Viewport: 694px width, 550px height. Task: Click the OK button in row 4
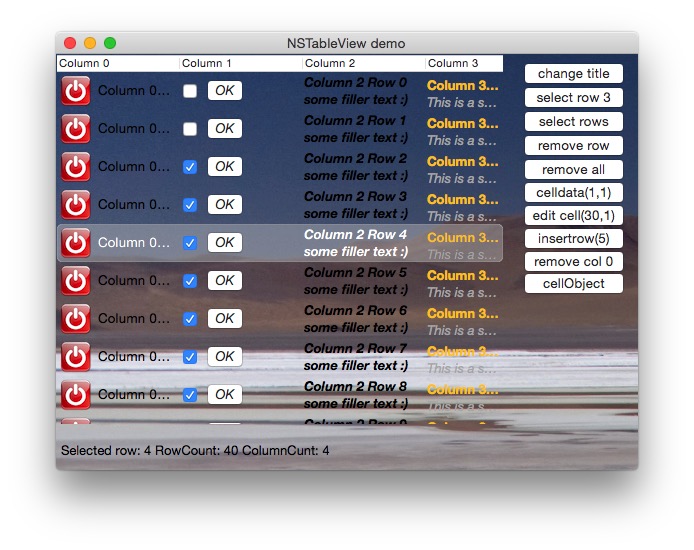pos(225,242)
